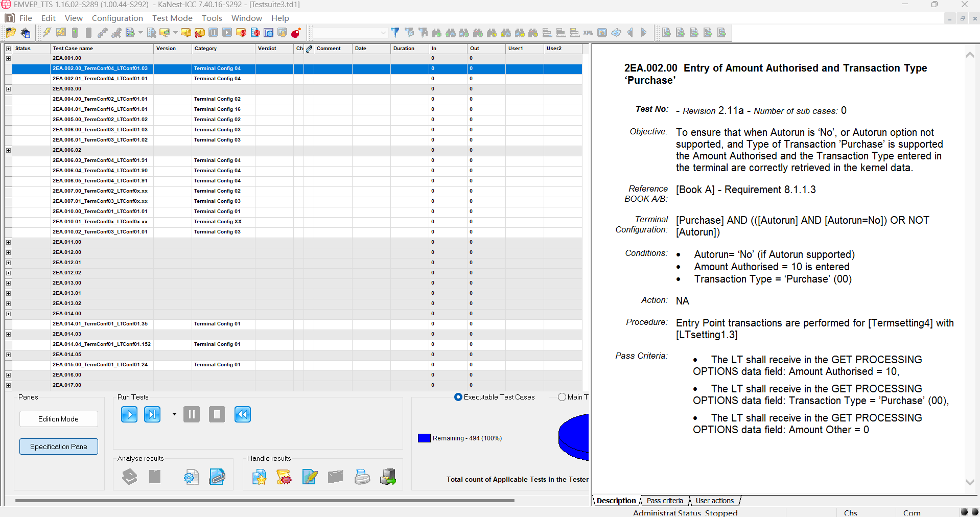Switch to the Pass criteria tab
The image size is (980, 517).
(664, 501)
